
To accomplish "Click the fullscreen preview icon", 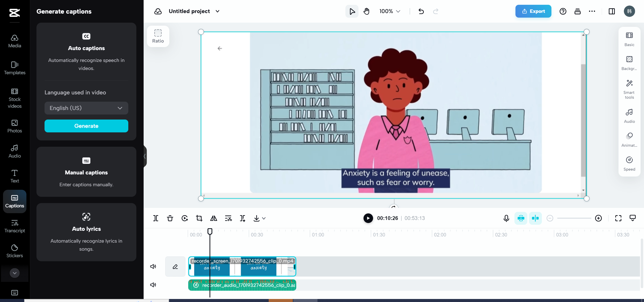I will coord(618,218).
